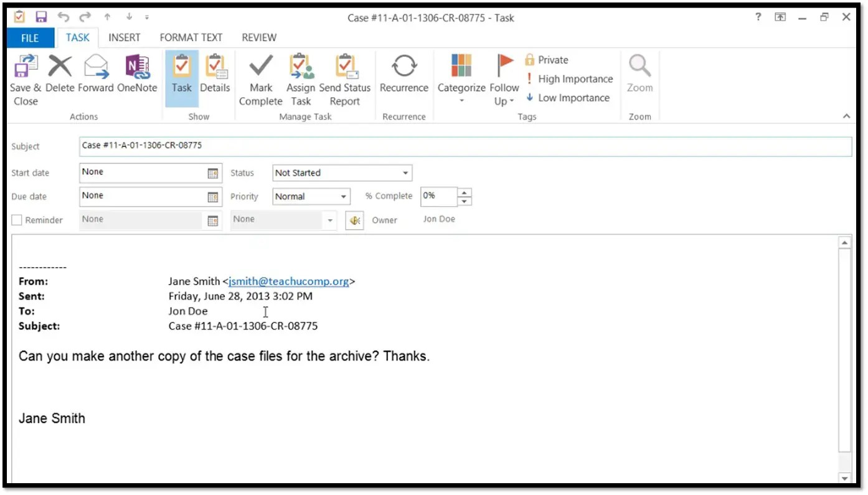
Task: Click the reminder sound speaker button
Action: click(355, 220)
